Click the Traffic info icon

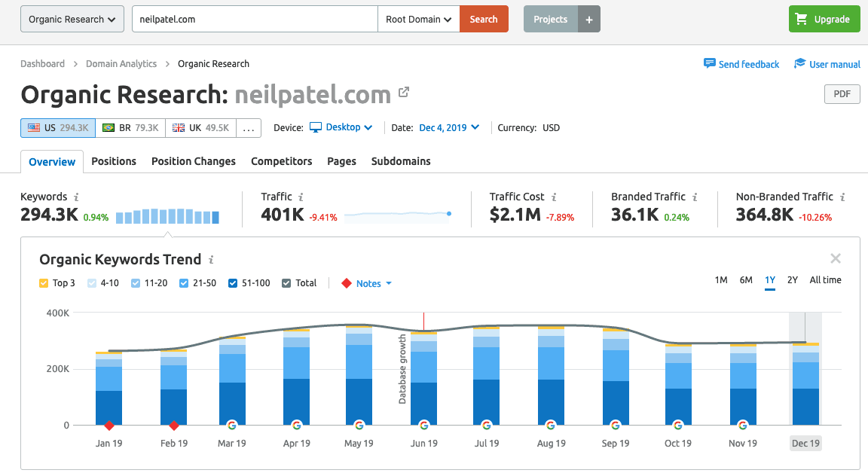point(301,197)
